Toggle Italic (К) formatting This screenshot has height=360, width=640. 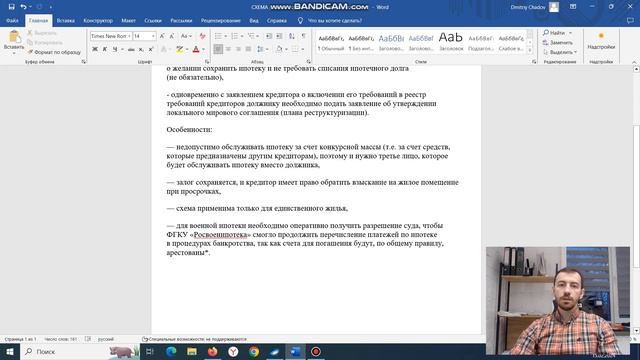[x=105, y=49]
